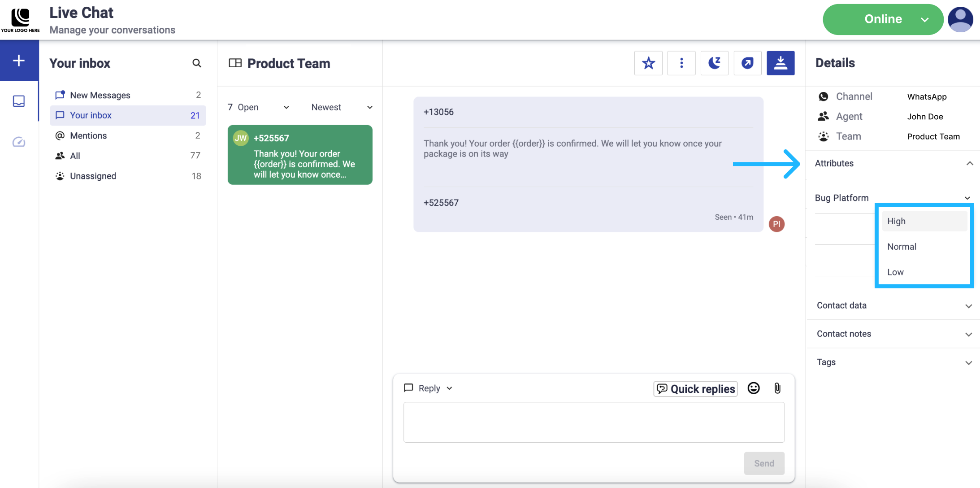980x488 pixels.
Task: Open the three-dot more options menu
Action: click(681, 63)
